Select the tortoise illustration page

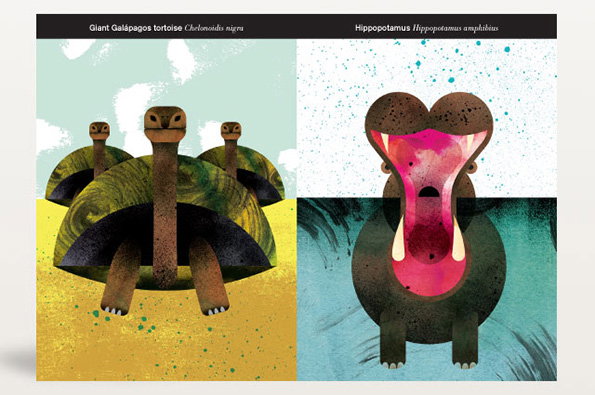(x=166, y=209)
